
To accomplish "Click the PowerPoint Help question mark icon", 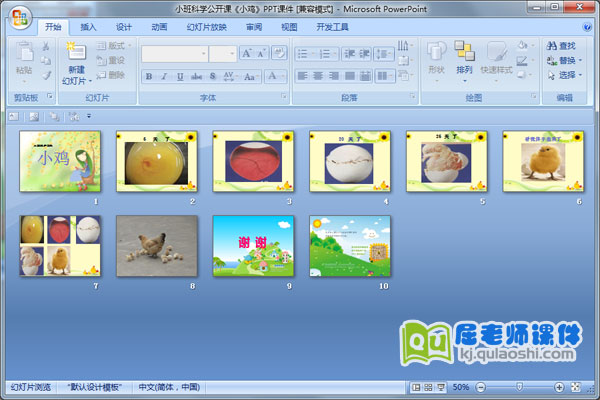I will [587, 27].
